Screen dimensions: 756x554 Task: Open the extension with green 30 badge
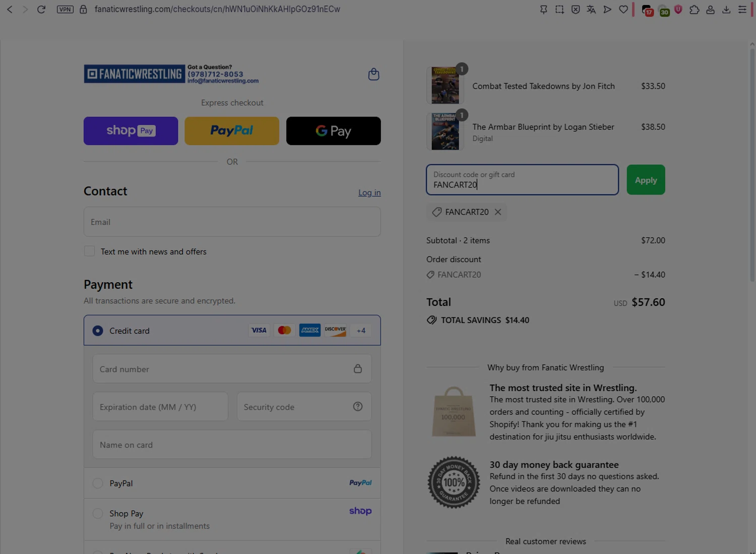coord(664,10)
